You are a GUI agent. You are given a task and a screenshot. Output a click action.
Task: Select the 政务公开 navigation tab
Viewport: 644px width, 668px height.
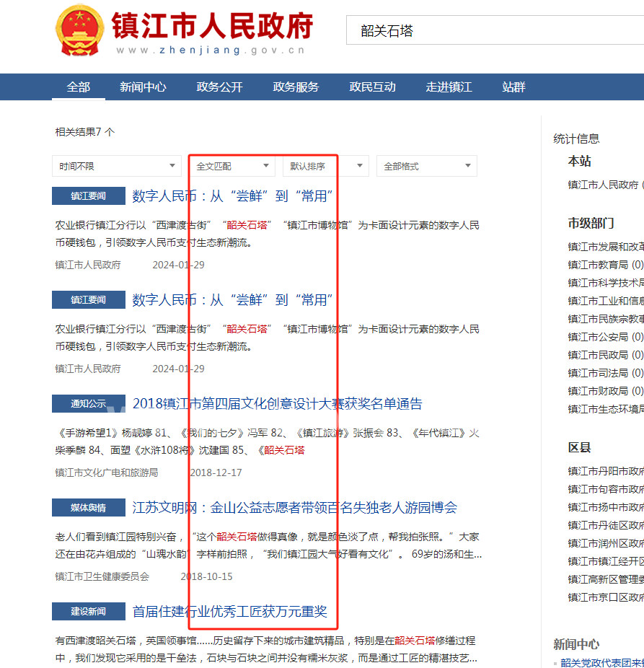(x=219, y=87)
